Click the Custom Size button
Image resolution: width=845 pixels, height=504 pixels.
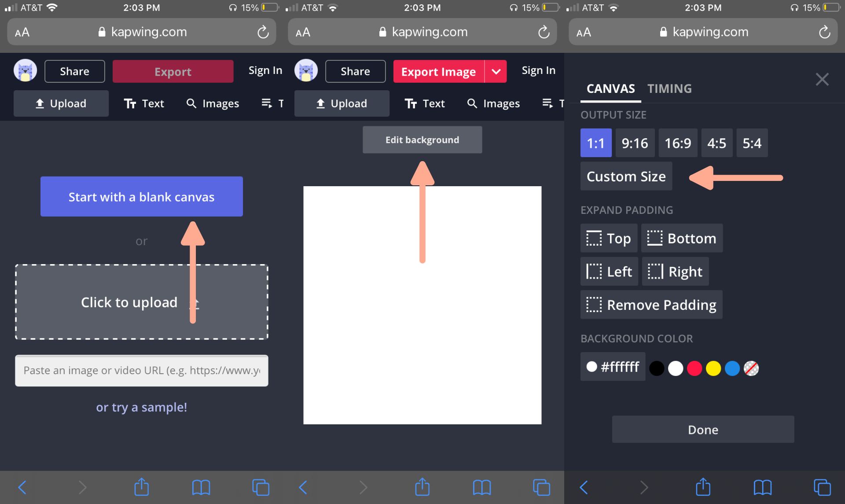click(626, 177)
